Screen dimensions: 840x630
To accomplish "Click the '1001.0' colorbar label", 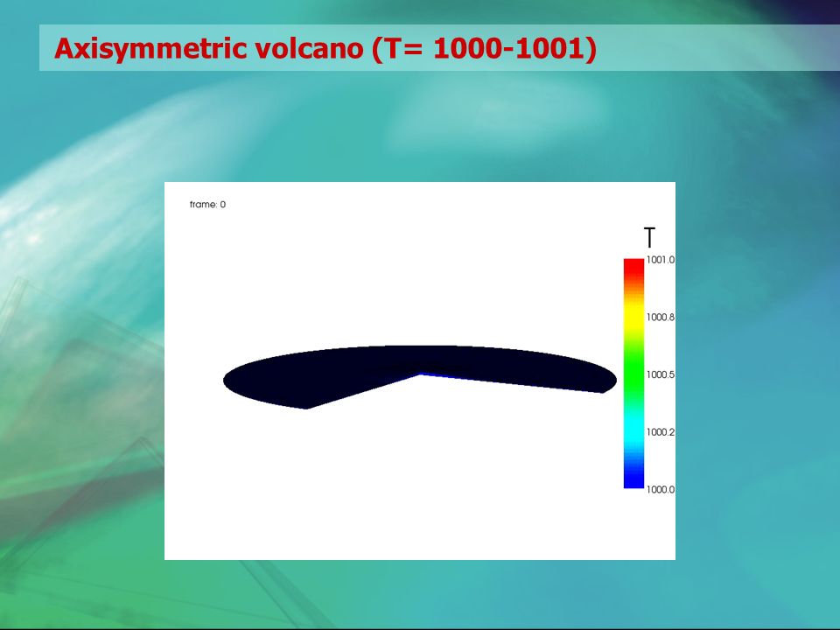I will click(660, 260).
